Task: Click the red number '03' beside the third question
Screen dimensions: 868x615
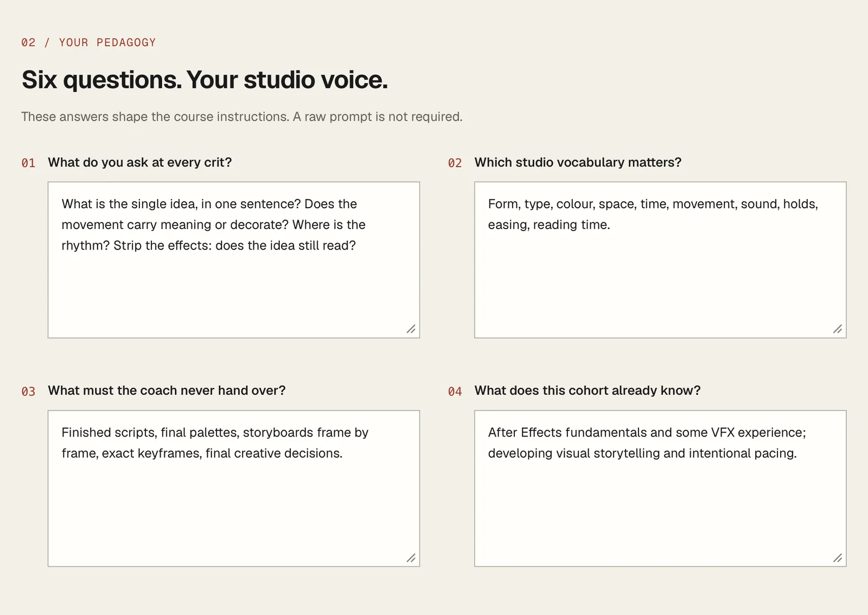Action: (28, 392)
